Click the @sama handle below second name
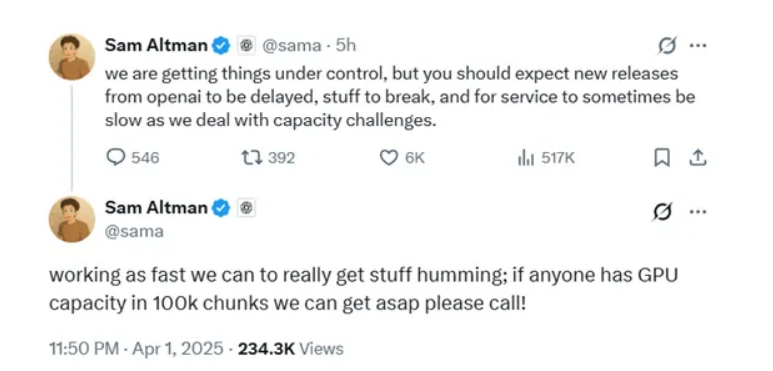This screenshot has width=773, height=371. [134, 231]
